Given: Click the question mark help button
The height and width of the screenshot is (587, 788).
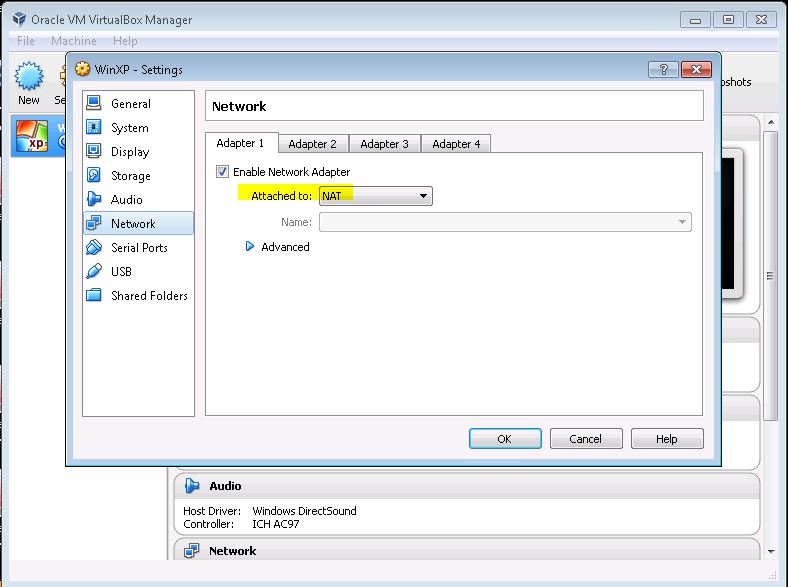Looking at the screenshot, I should 663,69.
